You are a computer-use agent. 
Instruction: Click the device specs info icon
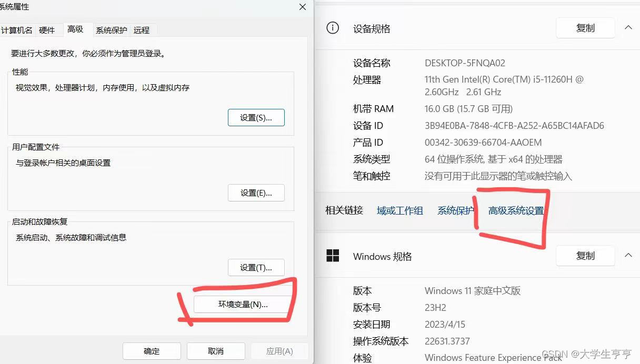(333, 28)
